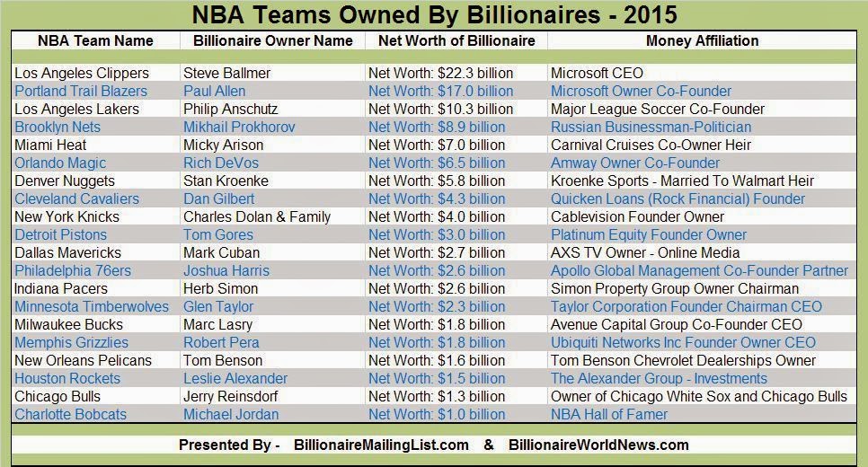
Task: Click BillionaireMailingList.com in footer
Action: coord(381,445)
